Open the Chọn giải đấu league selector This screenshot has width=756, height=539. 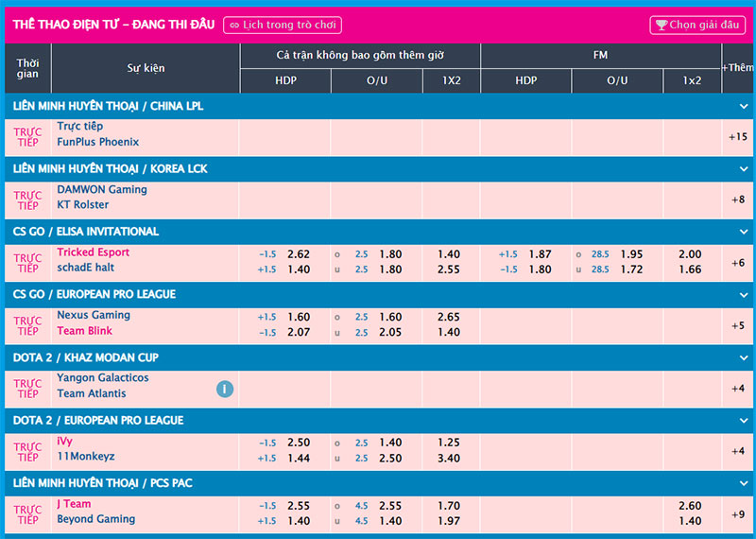(697, 26)
